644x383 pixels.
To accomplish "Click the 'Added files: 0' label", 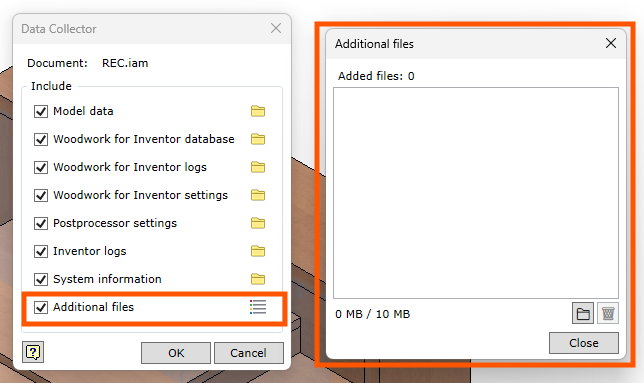I will [x=376, y=76].
